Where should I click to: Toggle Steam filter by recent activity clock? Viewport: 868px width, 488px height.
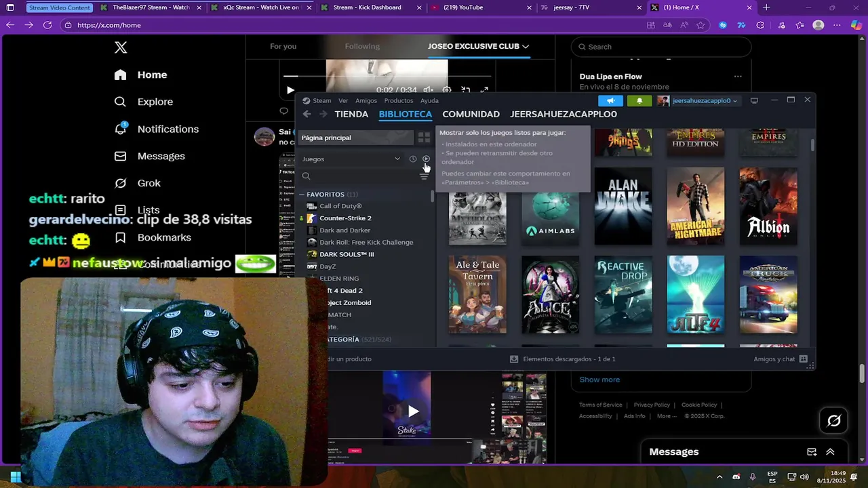(x=412, y=159)
